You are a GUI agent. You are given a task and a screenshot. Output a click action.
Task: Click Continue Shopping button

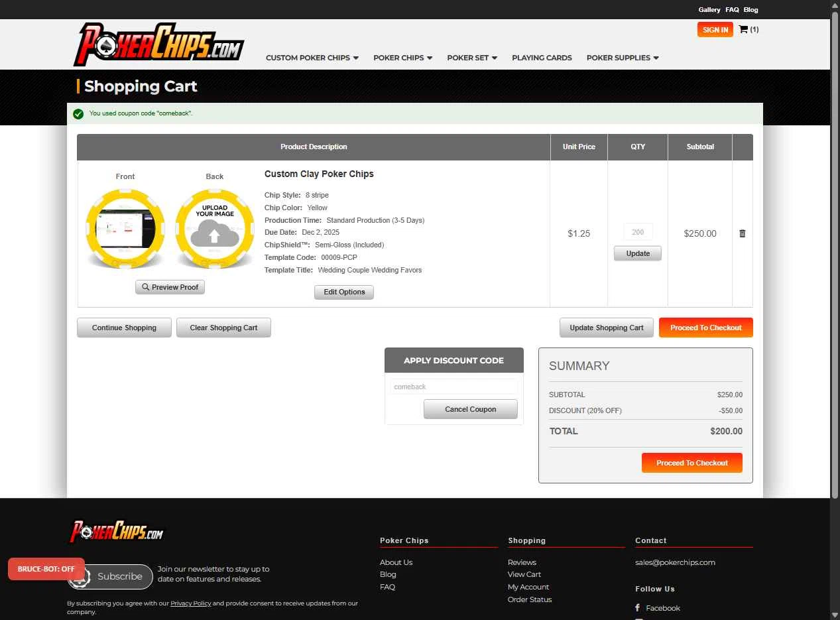[124, 328]
